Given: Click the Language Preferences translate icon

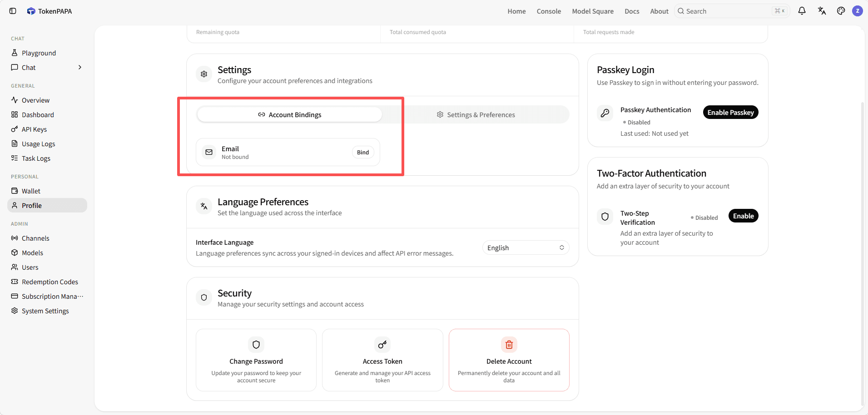Looking at the screenshot, I should (204, 206).
